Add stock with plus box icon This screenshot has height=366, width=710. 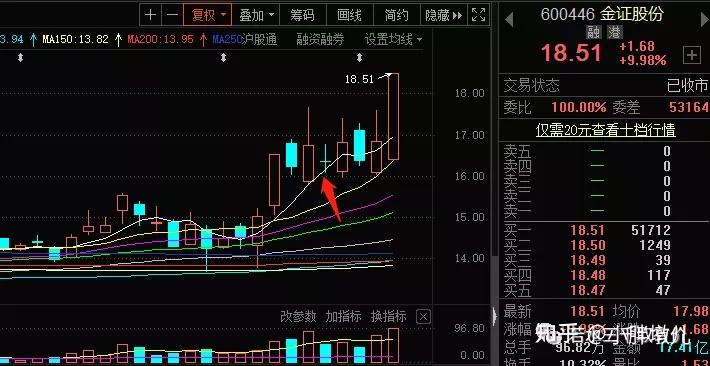691,55
